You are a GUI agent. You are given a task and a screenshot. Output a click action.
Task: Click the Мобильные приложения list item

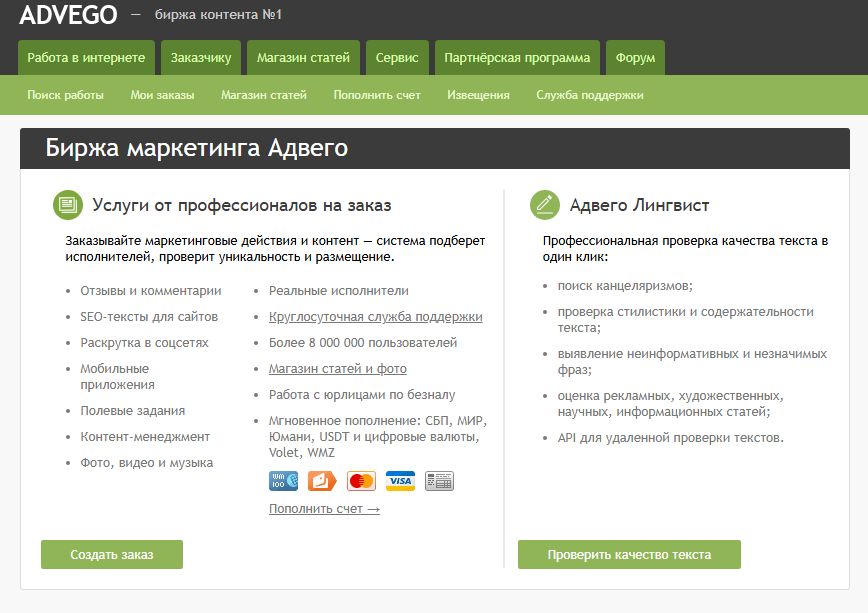tap(117, 377)
